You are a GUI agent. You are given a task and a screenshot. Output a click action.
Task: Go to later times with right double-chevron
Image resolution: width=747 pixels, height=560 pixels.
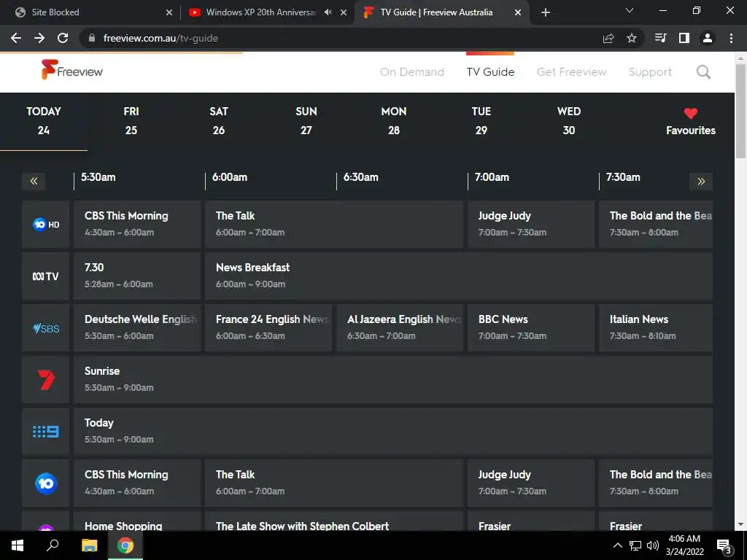(x=701, y=181)
